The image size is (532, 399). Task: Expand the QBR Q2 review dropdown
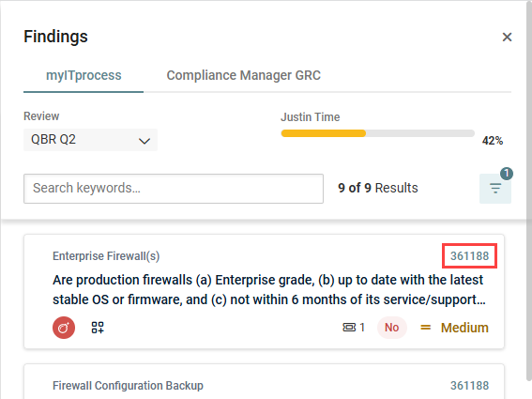91,140
